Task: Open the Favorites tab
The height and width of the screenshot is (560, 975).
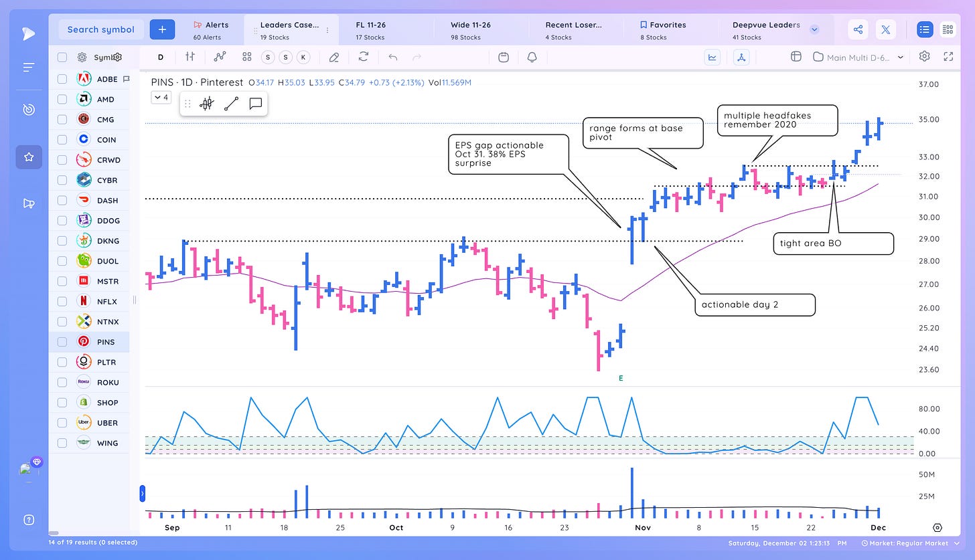Action: pos(663,30)
